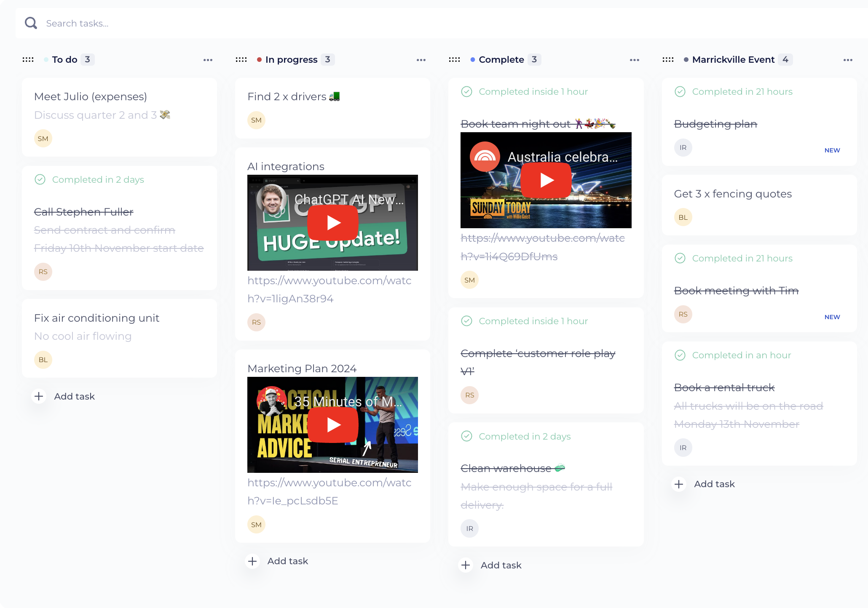This screenshot has width=868, height=608.
Task: Select the To do column title
Action: (65, 59)
